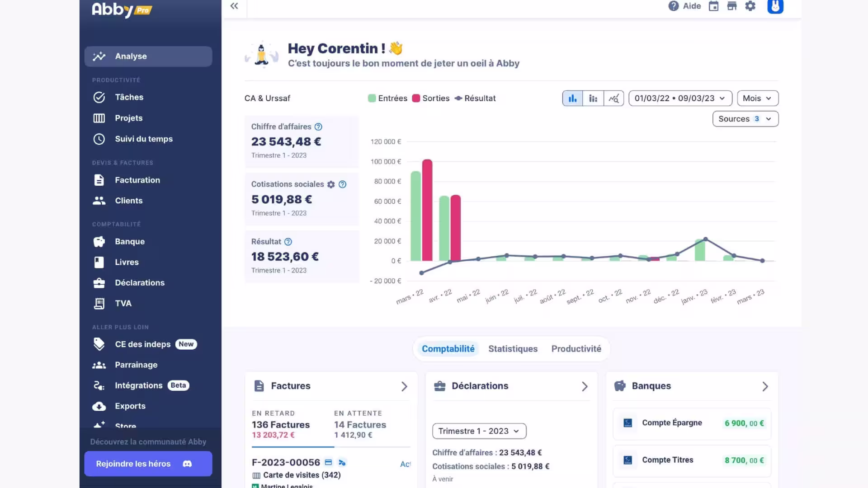The width and height of the screenshot is (868, 488).
Task: Collapse the sidebar with double-chevron icon
Action: (234, 6)
